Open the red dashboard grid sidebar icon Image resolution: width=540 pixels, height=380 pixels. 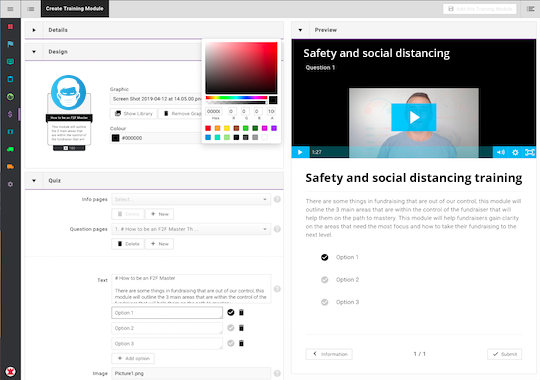10,27
